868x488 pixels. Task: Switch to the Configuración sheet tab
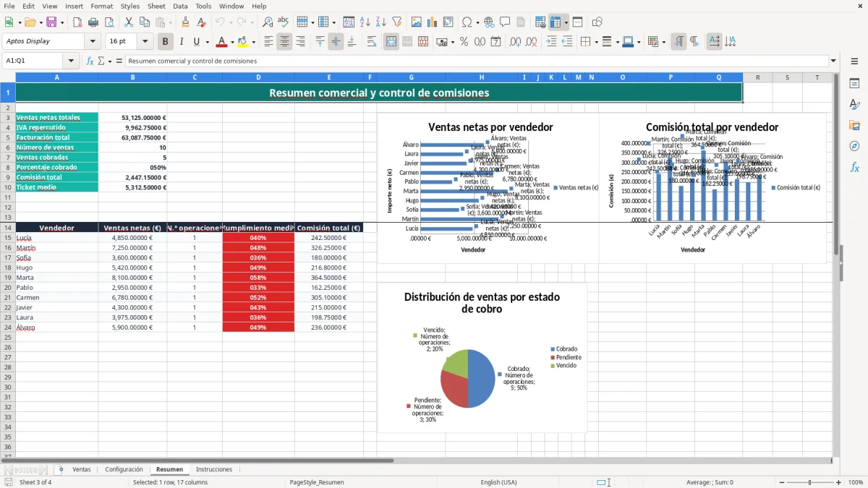124,469
